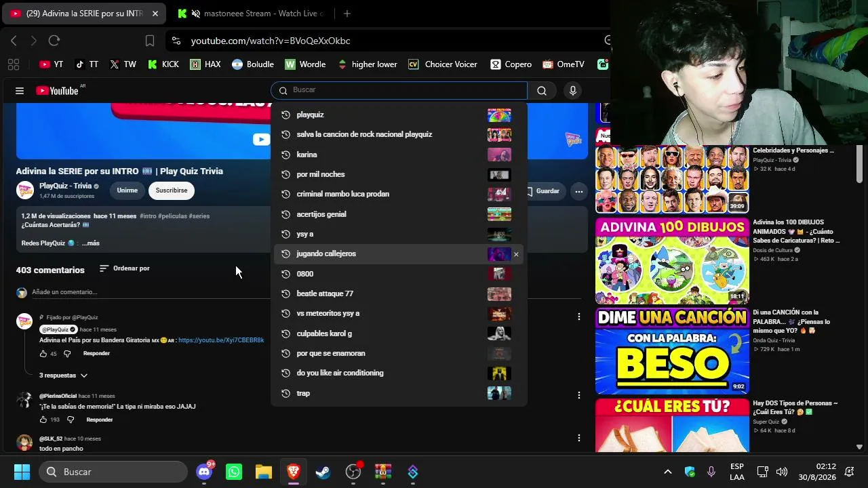Viewport: 868px width, 488px height.
Task: Open File Explorer from the taskbar
Action: tap(264, 472)
